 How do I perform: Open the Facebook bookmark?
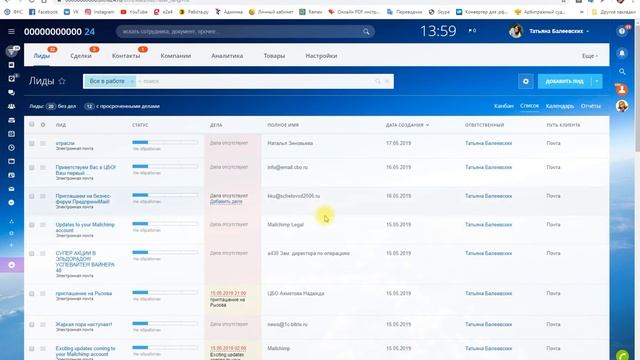pos(43,12)
